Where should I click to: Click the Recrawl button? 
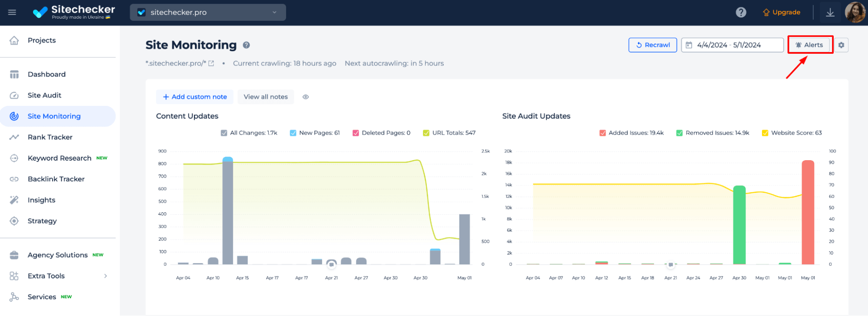653,45
